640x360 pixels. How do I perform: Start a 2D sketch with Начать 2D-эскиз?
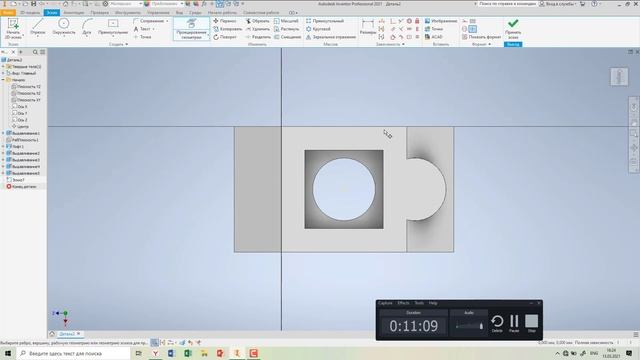[x=13, y=29]
